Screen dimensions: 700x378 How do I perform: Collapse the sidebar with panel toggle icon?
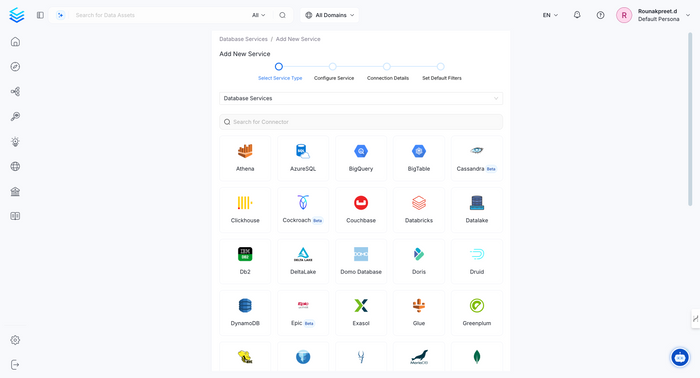coord(40,15)
